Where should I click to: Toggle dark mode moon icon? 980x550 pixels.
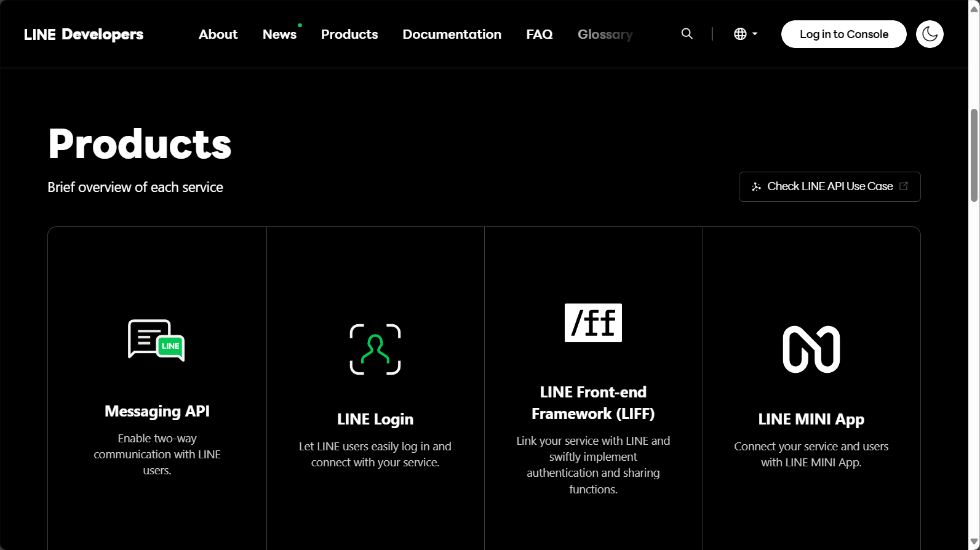[x=930, y=34]
